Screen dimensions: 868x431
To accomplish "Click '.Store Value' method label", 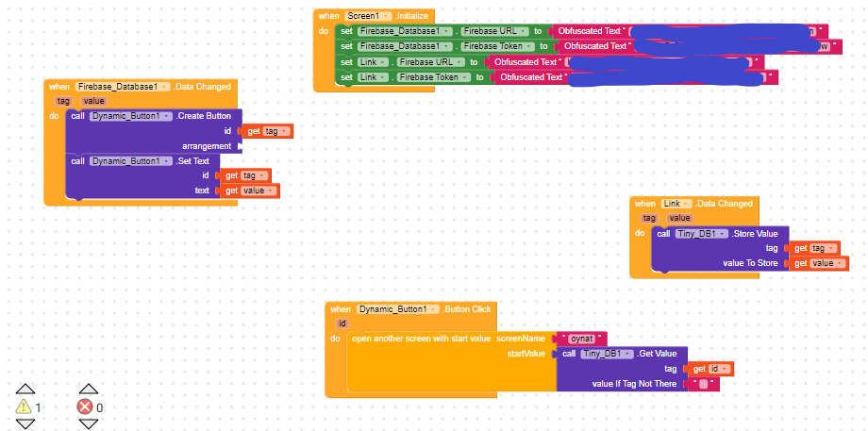I will tap(755, 234).
